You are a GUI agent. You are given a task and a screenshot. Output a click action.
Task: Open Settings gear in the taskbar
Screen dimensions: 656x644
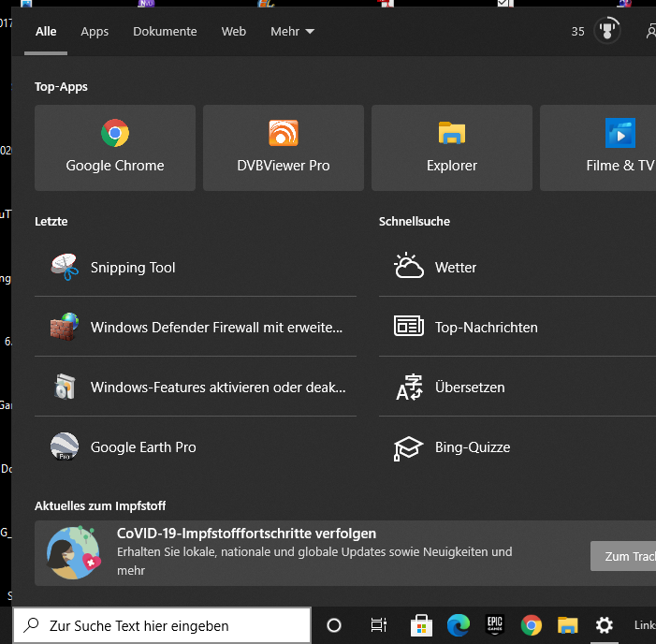coord(605,625)
